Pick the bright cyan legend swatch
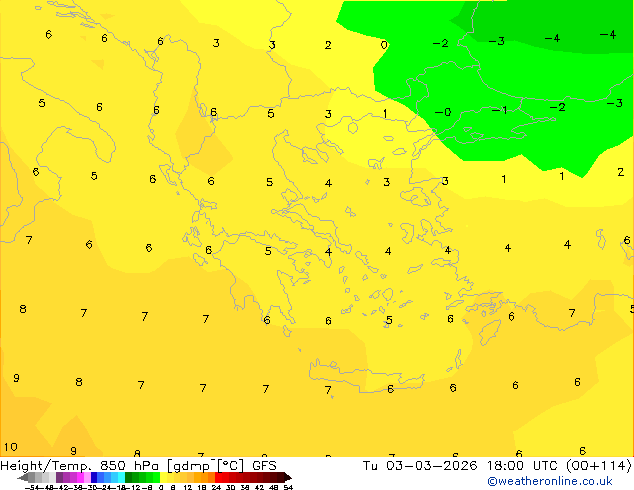Image resolution: width=634 pixels, height=490 pixels. [x=121, y=478]
